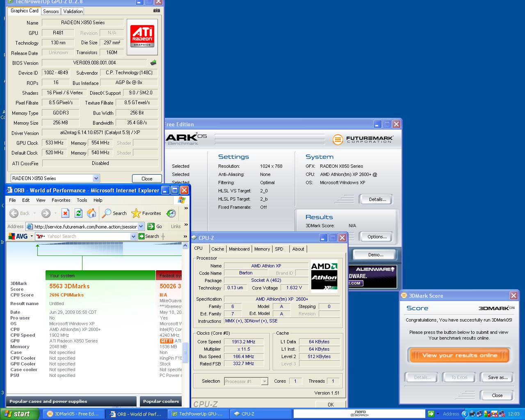Click the page icon in IE address bar

click(30, 226)
